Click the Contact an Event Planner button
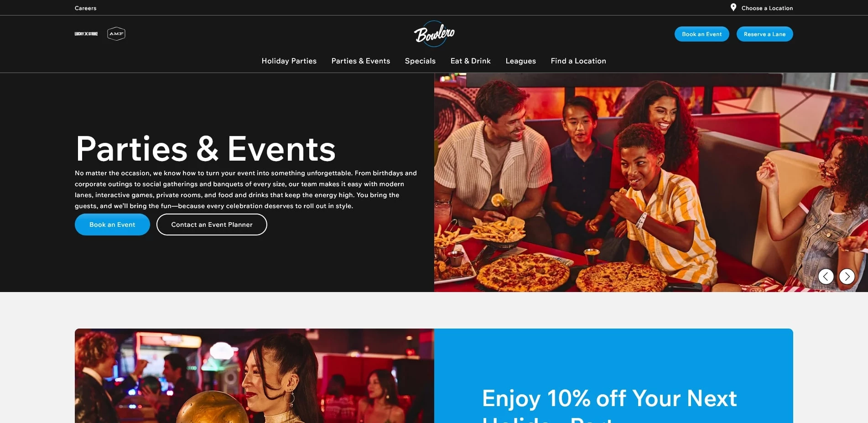The height and width of the screenshot is (423, 868). pos(212,225)
